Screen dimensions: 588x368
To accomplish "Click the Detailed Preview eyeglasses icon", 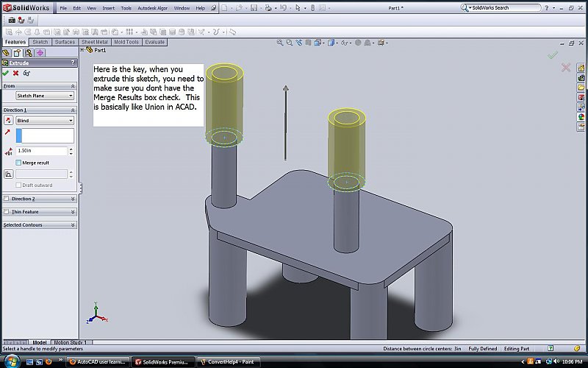I will point(26,73).
